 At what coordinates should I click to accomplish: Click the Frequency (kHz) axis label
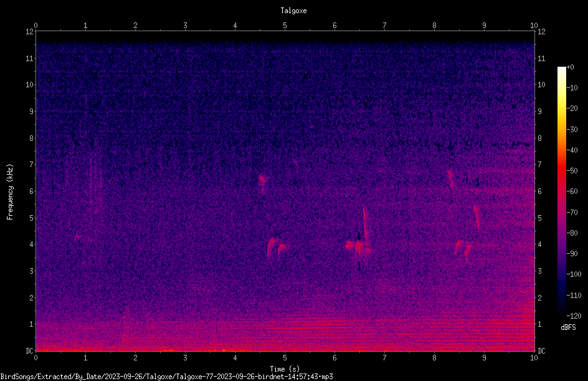[10, 192]
